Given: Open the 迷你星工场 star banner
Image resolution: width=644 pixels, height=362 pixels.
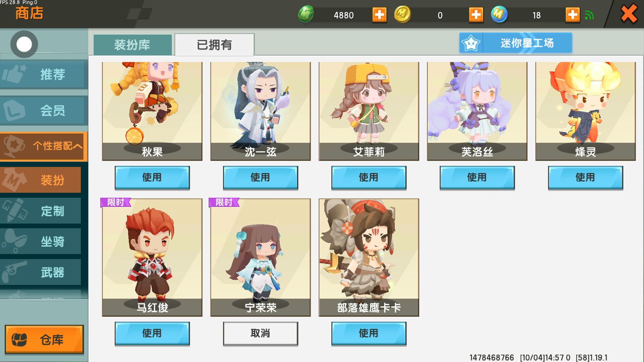Looking at the screenshot, I should (x=516, y=43).
